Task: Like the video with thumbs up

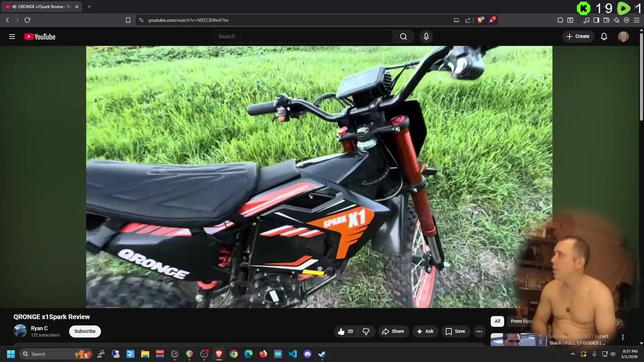Action: (346, 331)
